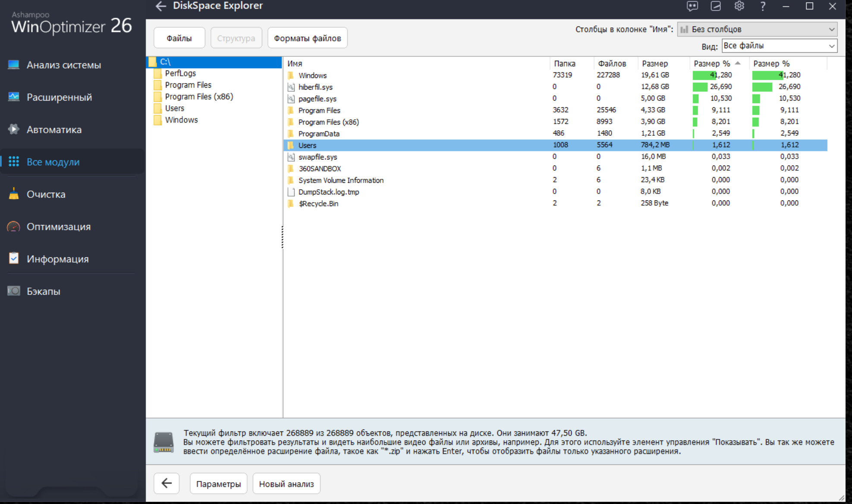
Task: Click the help question mark icon
Action: coord(763,6)
